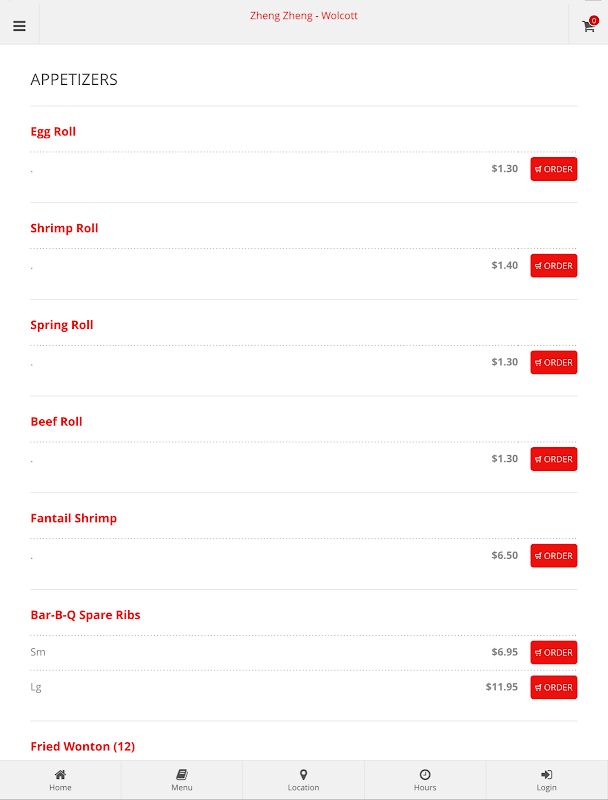Open the Fried Wonton (12) item
608x800 pixels.
click(x=83, y=746)
